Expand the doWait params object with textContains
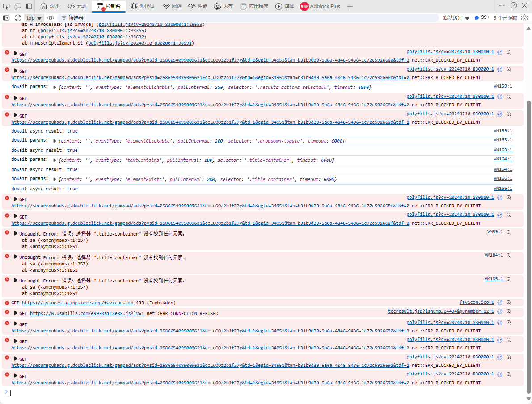 point(55,160)
